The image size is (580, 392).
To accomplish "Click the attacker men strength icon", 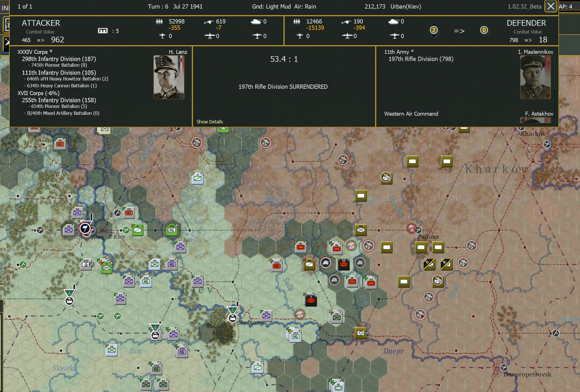I will pos(159,21).
